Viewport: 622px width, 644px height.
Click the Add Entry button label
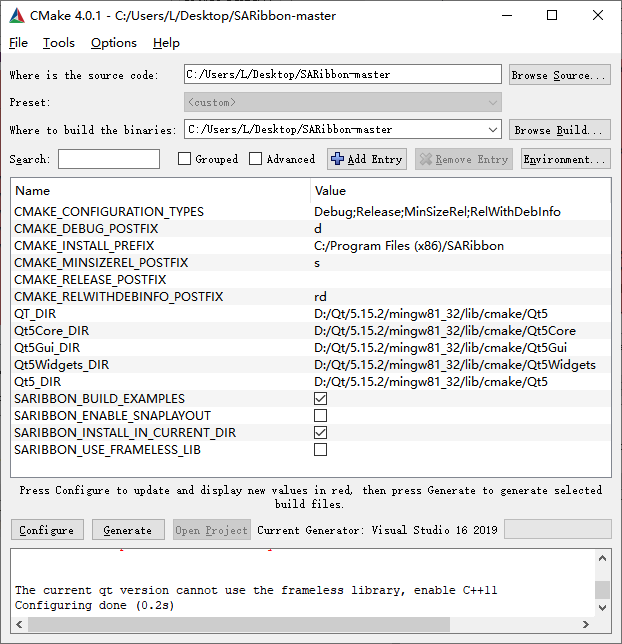pos(375,159)
